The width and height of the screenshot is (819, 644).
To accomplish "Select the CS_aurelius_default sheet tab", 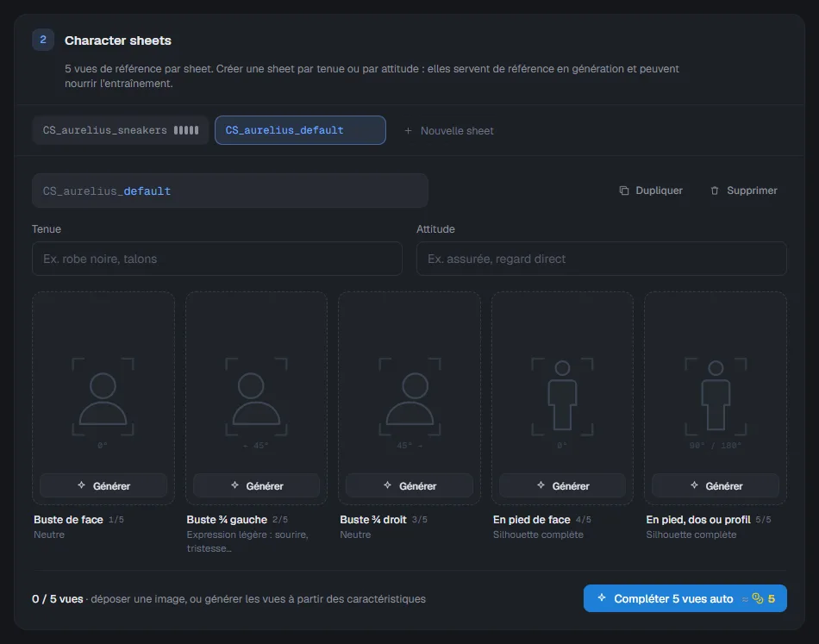I will pos(300,130).
